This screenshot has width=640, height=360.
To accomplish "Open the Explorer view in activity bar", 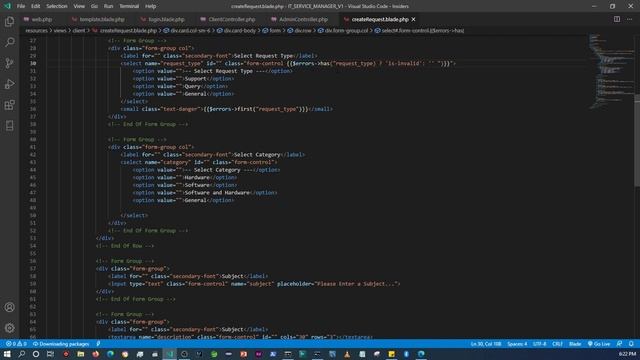I will point(9,21).
